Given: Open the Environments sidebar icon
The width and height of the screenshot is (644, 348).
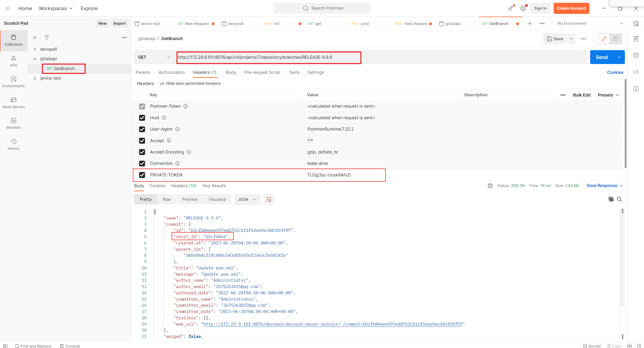Looking at the screenshot, I should [x=14, y=82].
